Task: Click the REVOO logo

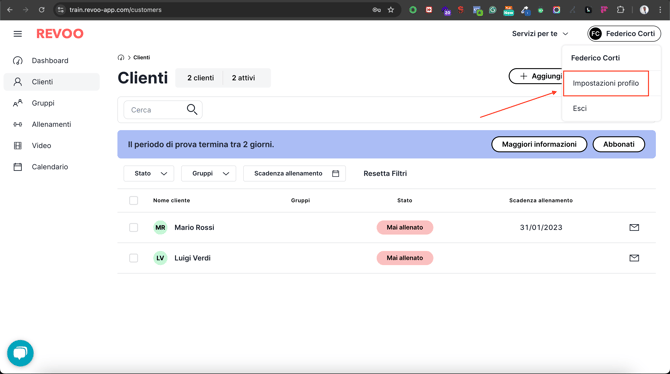Action: point(60,34)
